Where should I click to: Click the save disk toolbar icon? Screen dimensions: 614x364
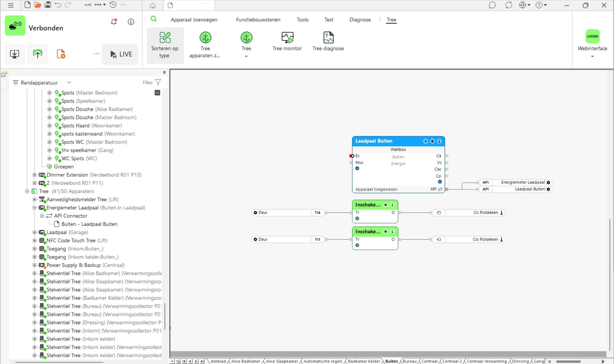click(48, 5)
